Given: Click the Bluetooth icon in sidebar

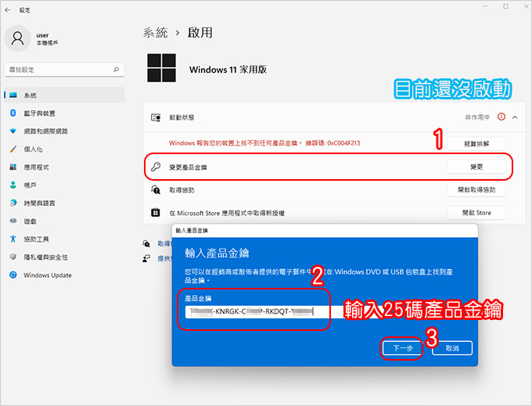Looking at the screenshot, I should pos(13,113).
